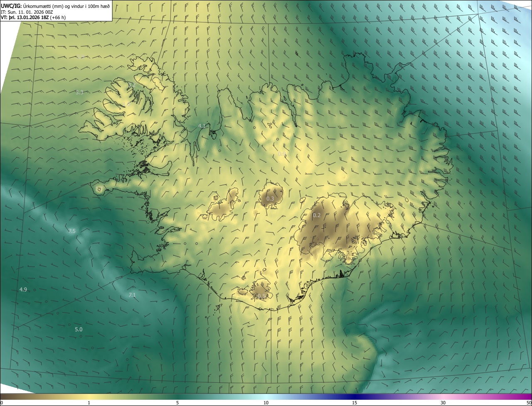Screen dimensions: 532x406
Task: Click the colorbar tick label 10
Action: pyautogui.click(x=266, y=403)
